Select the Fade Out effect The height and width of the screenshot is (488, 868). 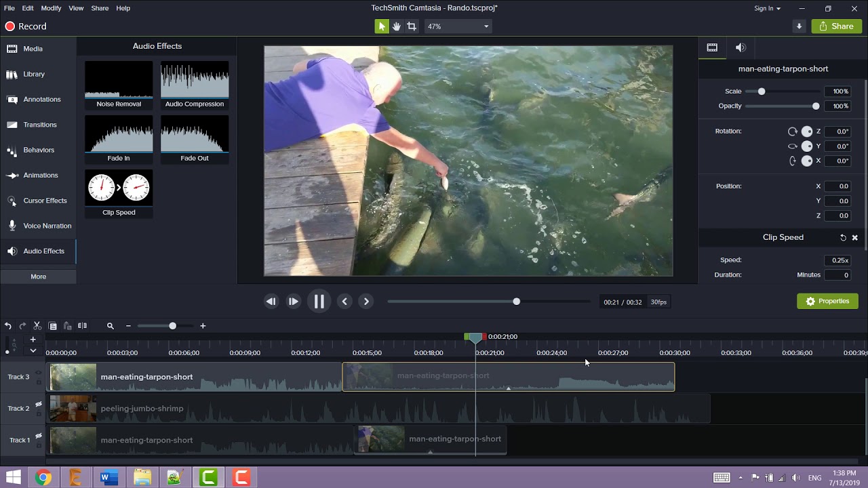coord(195,139)
